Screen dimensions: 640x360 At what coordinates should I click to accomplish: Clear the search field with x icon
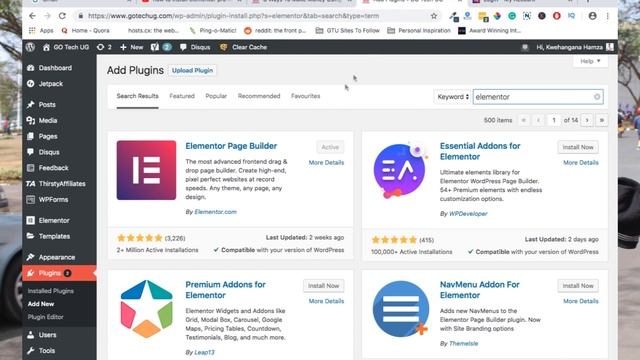coord(597,97)
